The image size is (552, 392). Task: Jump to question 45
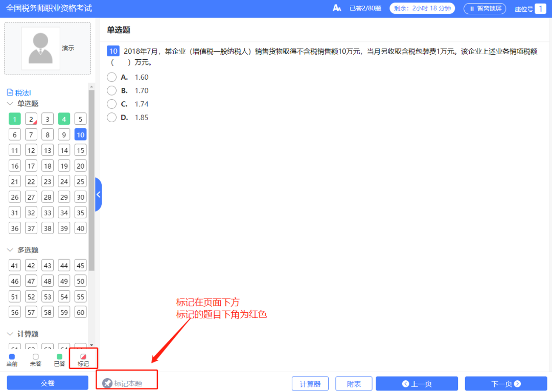[x=81, y=265]
